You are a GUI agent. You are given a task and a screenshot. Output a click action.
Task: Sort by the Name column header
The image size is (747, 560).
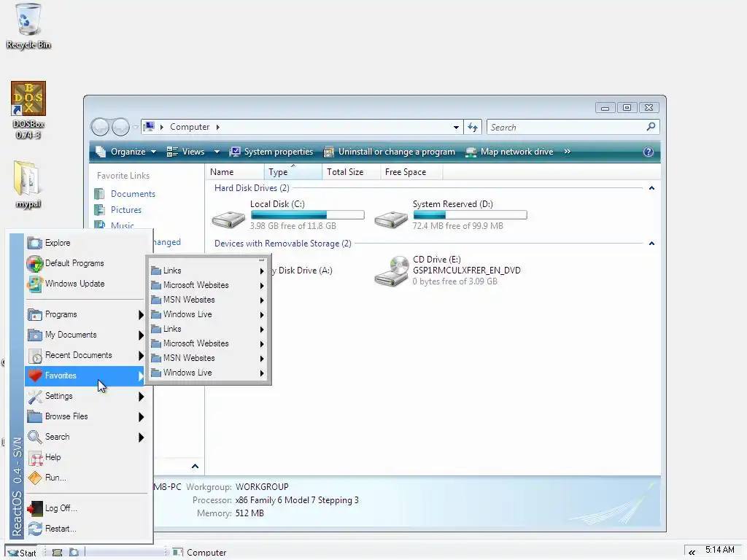click(x=235, y=172)
